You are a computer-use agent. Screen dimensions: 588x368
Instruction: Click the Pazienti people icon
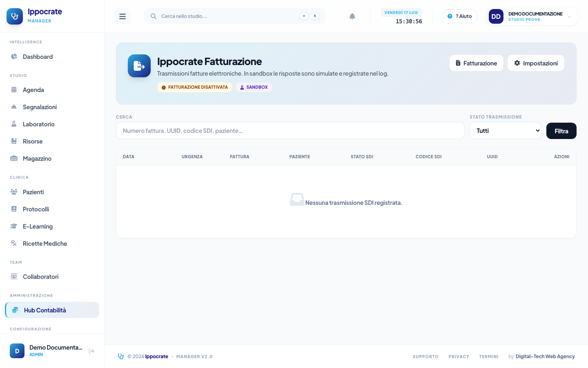14,192
